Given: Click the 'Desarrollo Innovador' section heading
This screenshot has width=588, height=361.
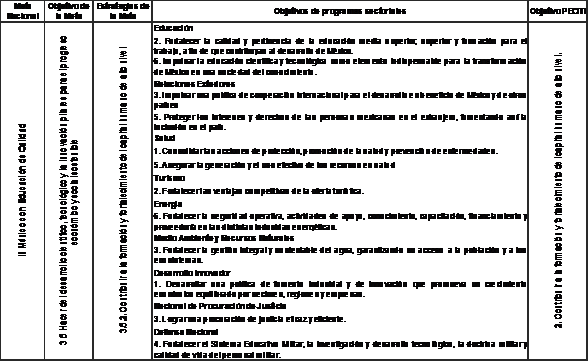Looking at the screenshot, I should point(192,273).
